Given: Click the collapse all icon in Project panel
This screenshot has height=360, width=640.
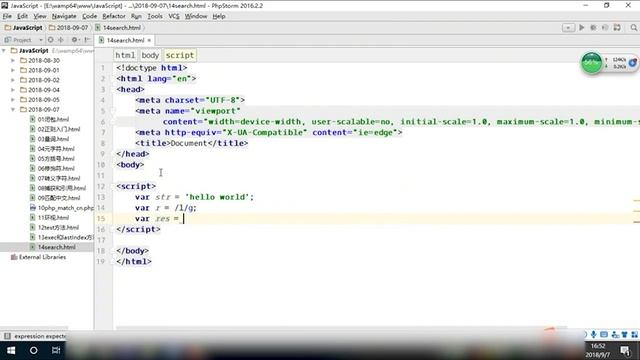Looking at the screenshot, I should [61, 40].
